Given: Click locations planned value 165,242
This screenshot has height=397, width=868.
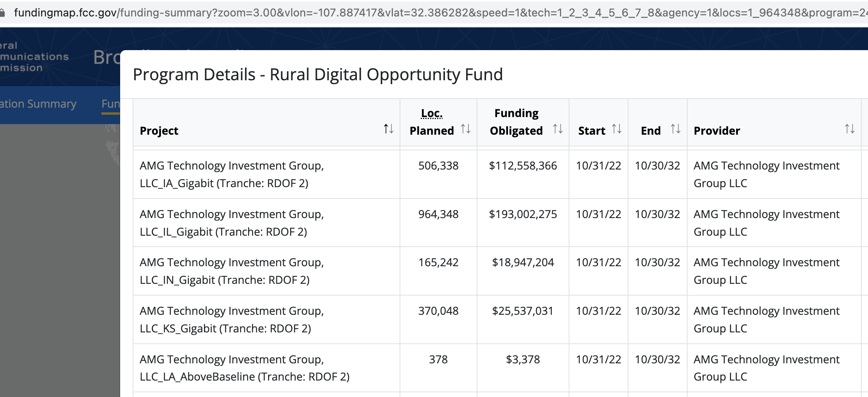Looking at the screenshot, I should click(x=438, y=262).
